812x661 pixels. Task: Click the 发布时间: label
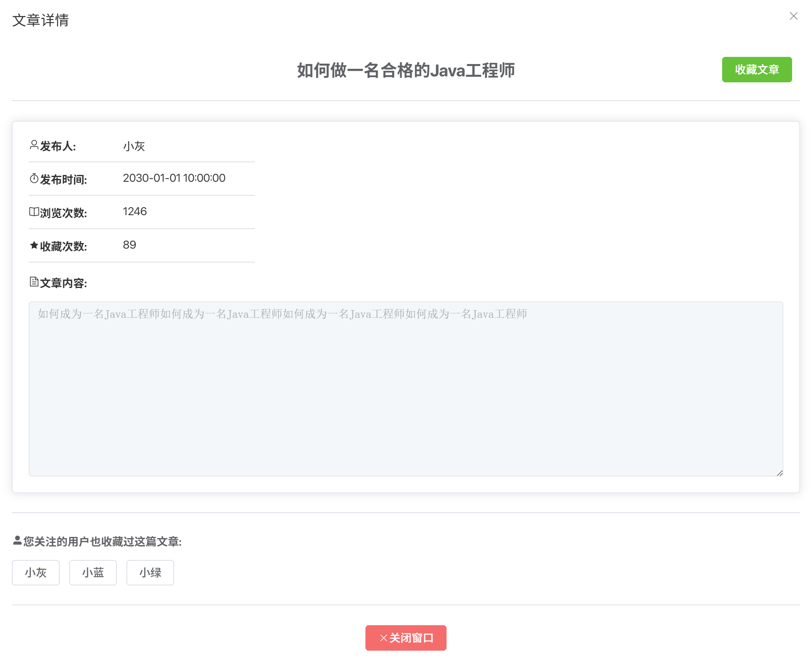coord(63,179)
